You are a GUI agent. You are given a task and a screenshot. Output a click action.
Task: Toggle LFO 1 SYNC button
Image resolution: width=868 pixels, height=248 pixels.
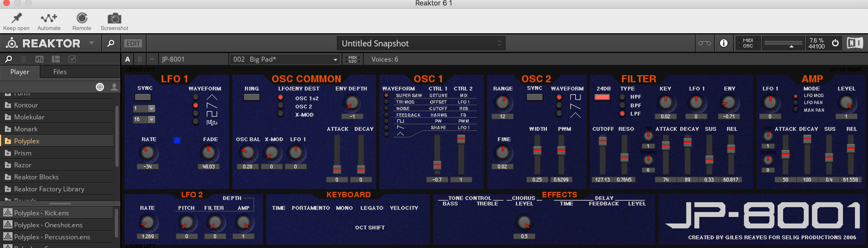point(143,97)
